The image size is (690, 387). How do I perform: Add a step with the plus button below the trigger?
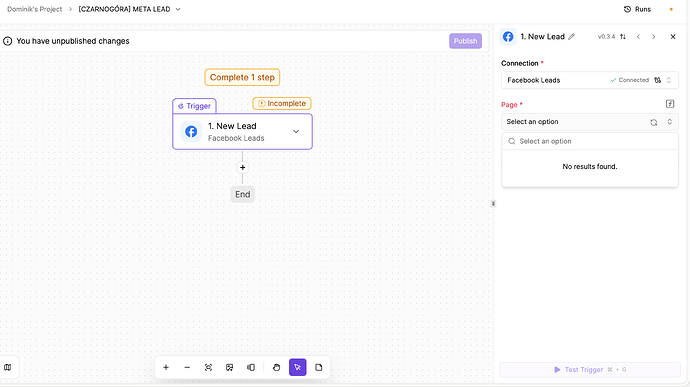[242, 167]
